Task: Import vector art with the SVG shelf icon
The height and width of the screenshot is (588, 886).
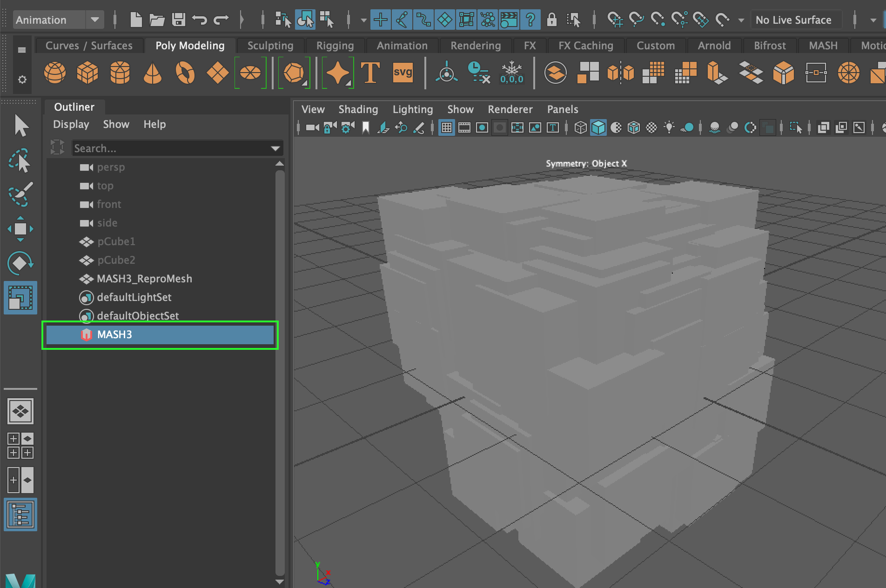Action: (x=403, y=73)
